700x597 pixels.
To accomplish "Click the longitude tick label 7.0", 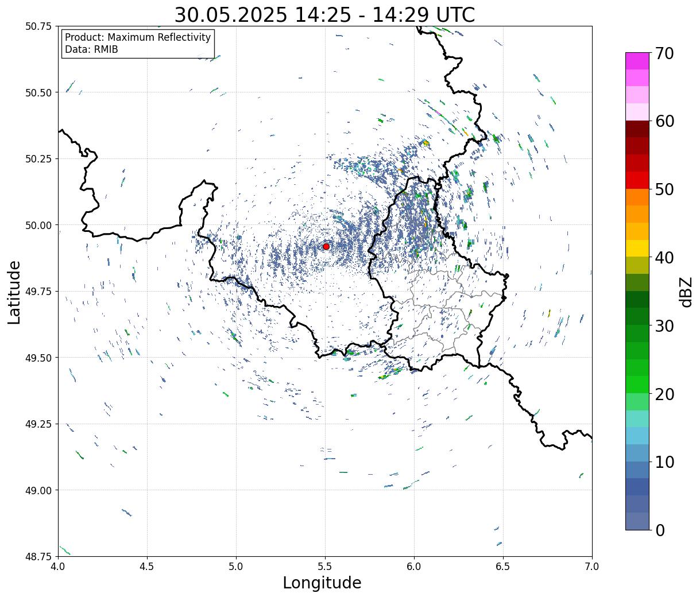I will click(x=592, y=566).
